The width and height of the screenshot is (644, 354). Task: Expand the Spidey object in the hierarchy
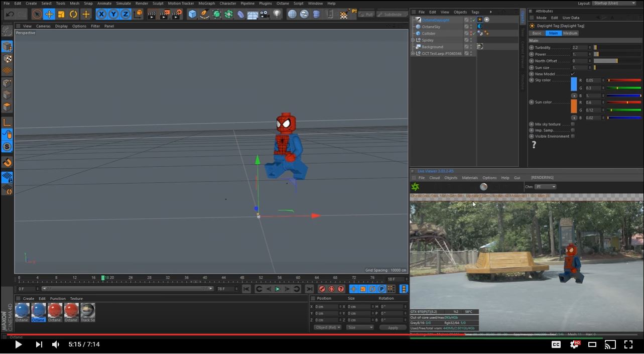click(x=413, y=40)
